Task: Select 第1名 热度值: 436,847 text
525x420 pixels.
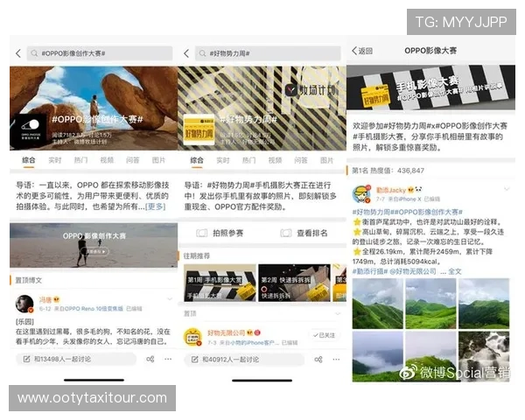Action: [388, 171]
